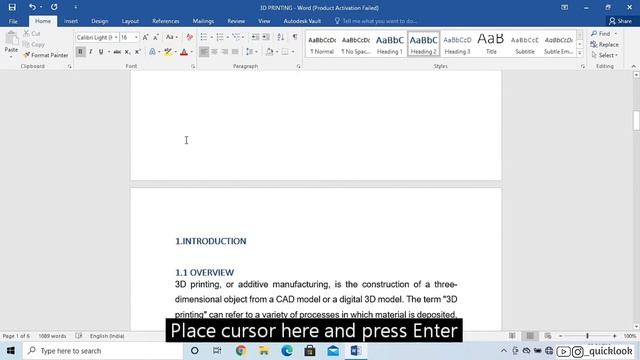
Task: Apply Title style
Action: (491, 44)
